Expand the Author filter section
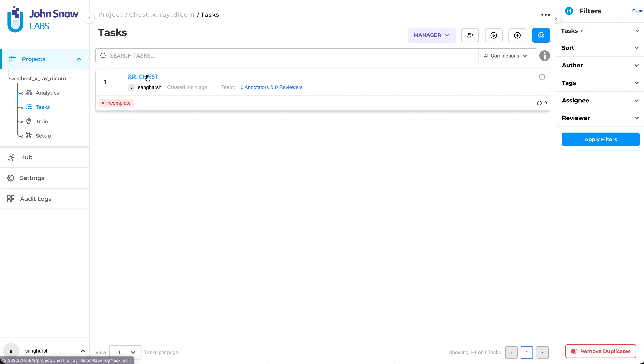The height and width of the screenshot is (364, 644). (x=600, y=65)
